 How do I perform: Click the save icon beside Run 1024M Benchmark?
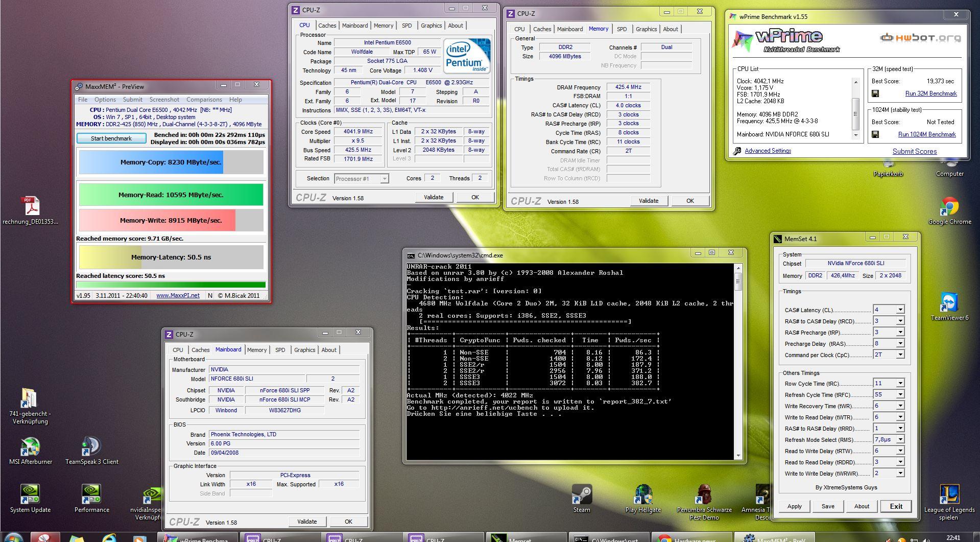[875, 134]
